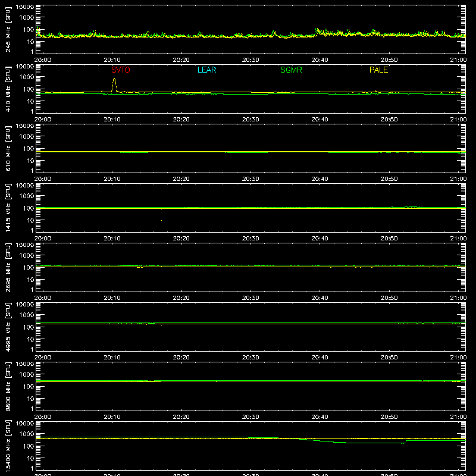Image resolution: width=476 pixels, height=476 pixels.
Task: Select the cyan LEAR station label
Action: [x=206, y=70]
